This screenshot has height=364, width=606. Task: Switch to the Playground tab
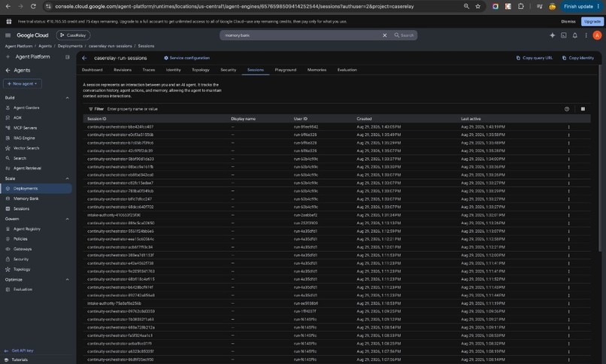pyautogui.click(x=285, y=70)
